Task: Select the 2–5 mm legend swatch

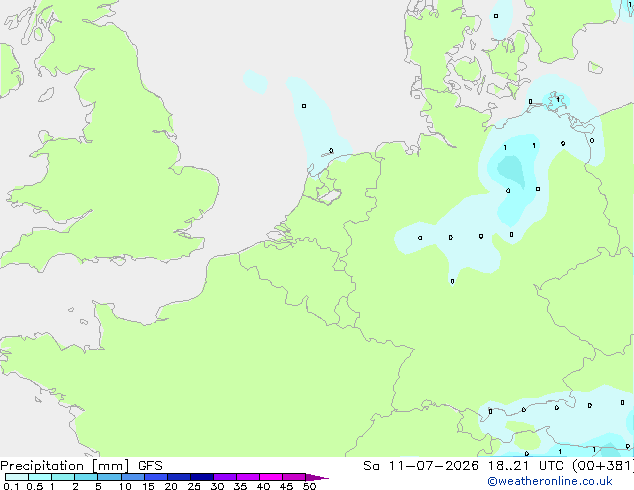Action: 86,477
